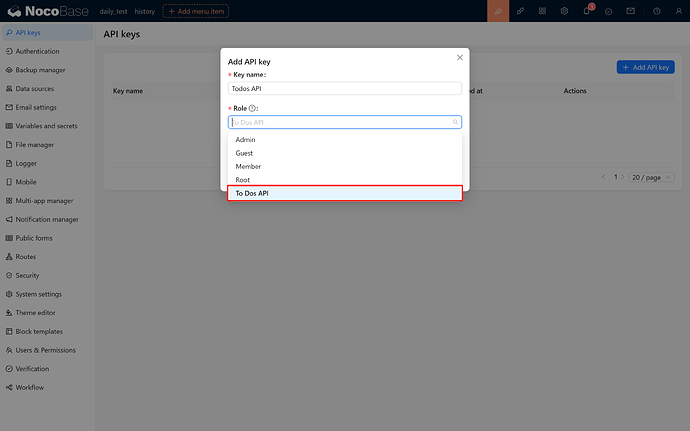Open Security settings

click(48, 275)
